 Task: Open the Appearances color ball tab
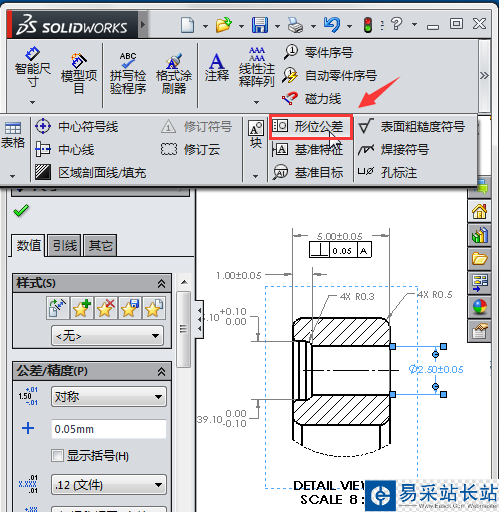pyautogui.click(x=479, y=307)
